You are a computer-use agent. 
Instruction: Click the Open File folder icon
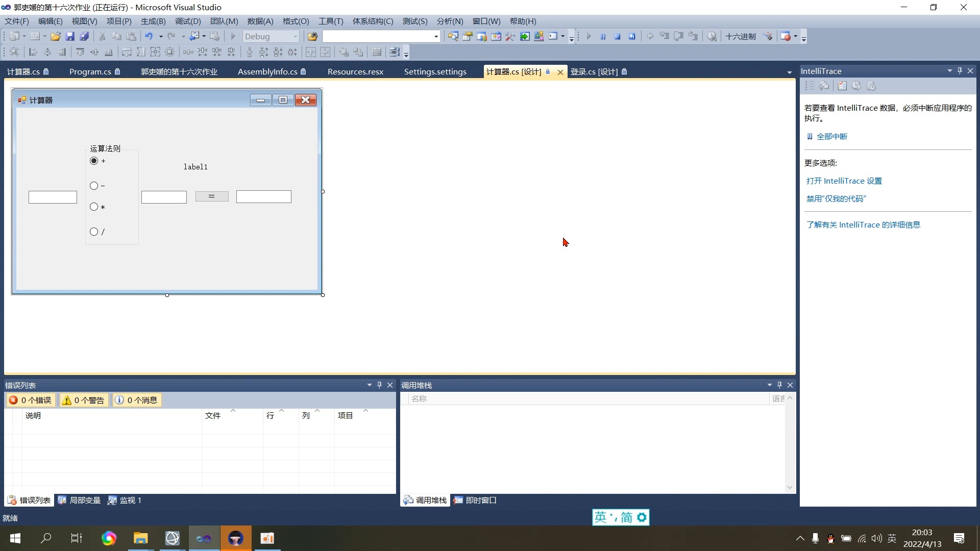55,36
